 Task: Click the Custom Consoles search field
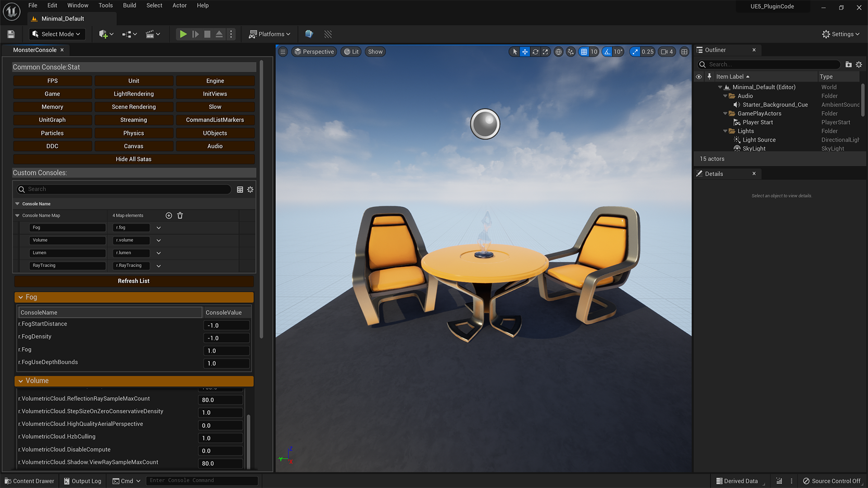pos(124,189)
